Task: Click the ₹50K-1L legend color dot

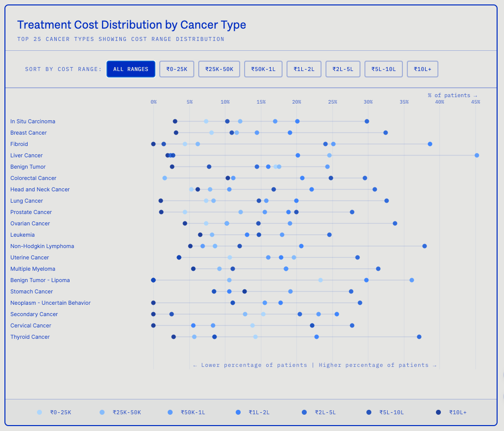Action: [x=170, y=412]
